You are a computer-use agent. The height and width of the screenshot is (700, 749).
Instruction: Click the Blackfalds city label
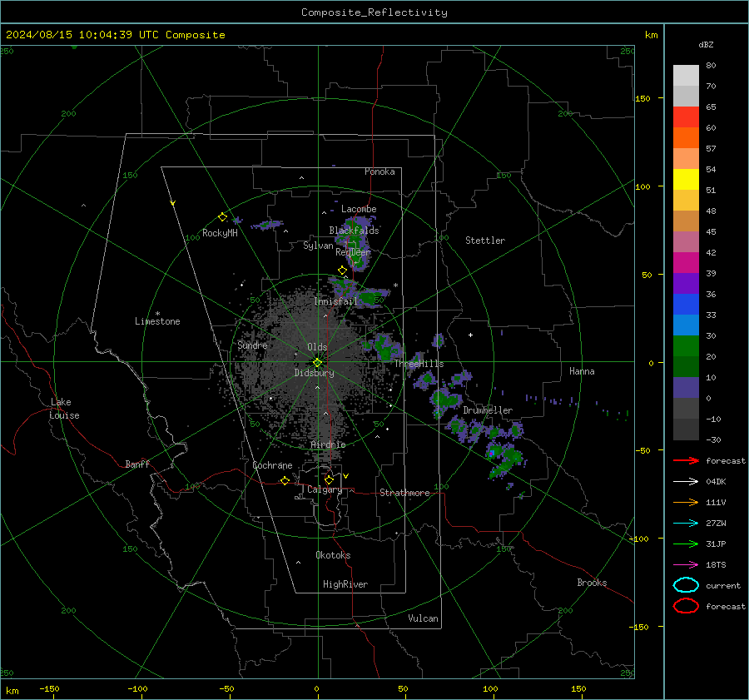point(354,231)
